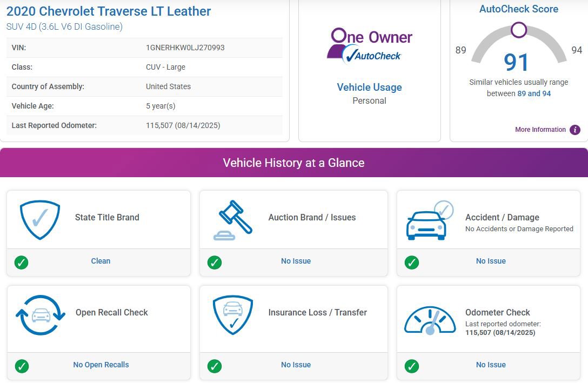The image size is (588, 383).
Task: Click the Insurance Loss / Transfer label
Action: point(318,313)
